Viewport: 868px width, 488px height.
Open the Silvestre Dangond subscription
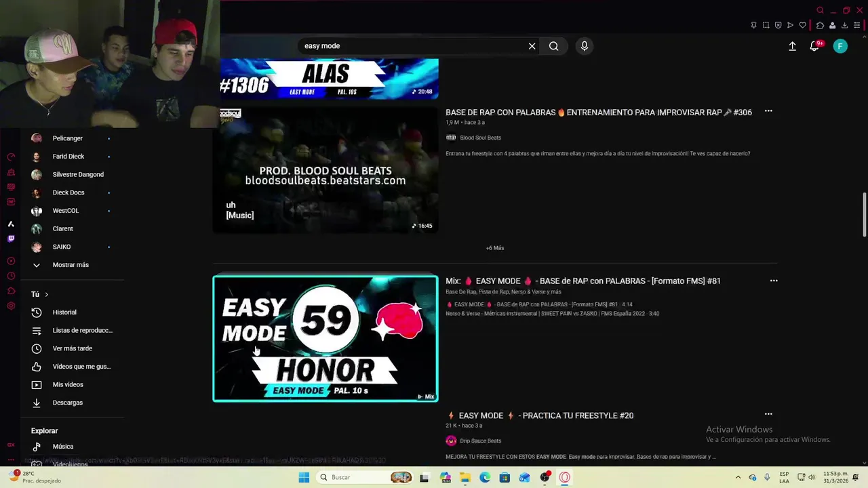tap(71, 174)
